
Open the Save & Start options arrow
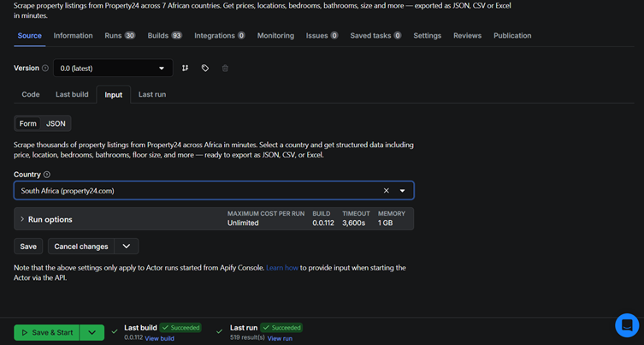click(x=92, y=333)
